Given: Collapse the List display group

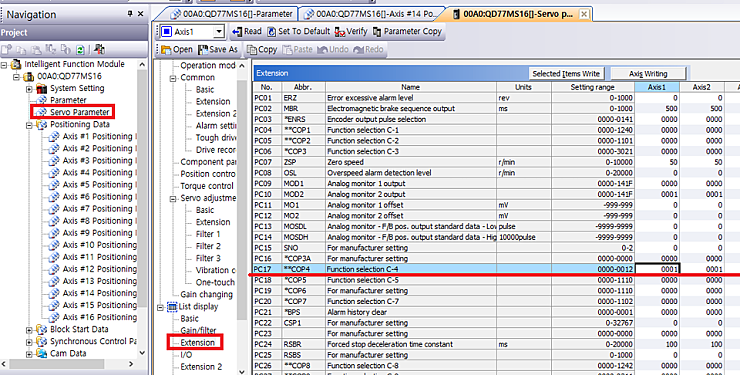Looking at the screenshot, I should (x=160, y=307).
